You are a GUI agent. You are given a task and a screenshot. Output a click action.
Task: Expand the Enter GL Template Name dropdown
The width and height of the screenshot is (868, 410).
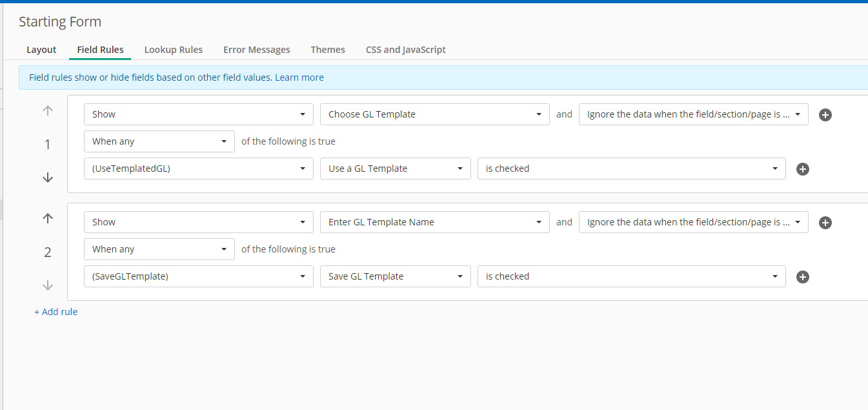pos(434,222)
